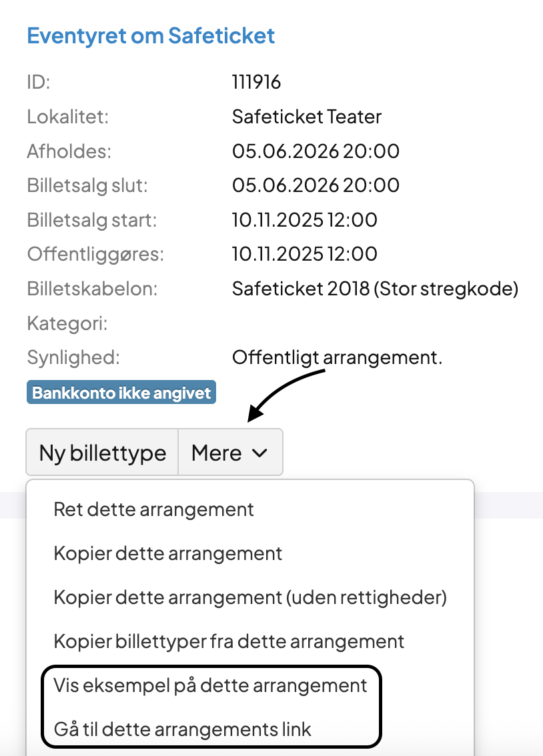This screenshot has width=543, height=756.
Task: Click the Afholdes date value
Action: pos(316,151)
